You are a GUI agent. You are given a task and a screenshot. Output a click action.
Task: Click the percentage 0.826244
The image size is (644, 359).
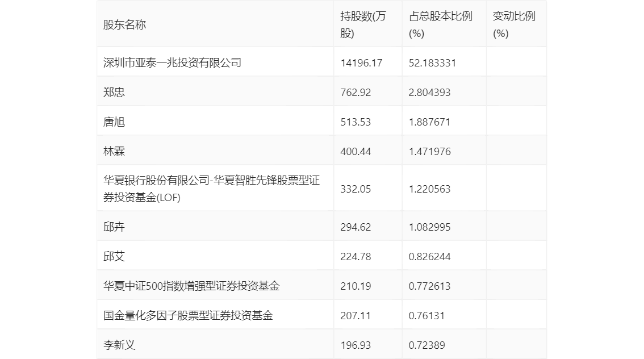(x=429, y=257)
